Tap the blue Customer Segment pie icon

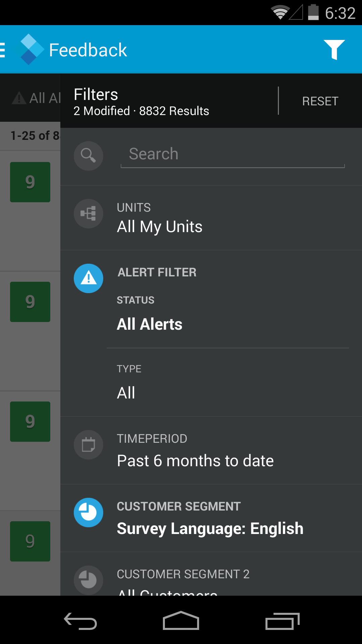pos(88,513)
